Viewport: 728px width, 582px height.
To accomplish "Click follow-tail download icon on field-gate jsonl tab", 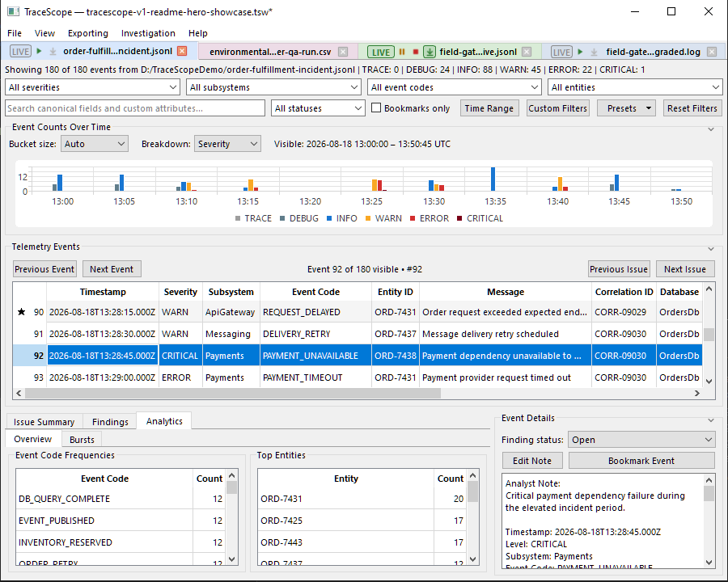I will click(430, 52).
